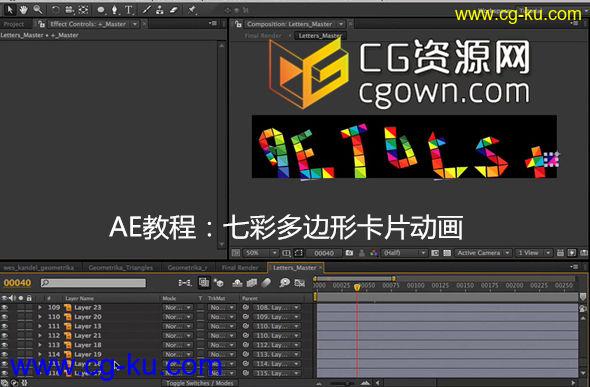Viewport: 590px width, 387px height.
Task: Toggle Preserve Transparency checkbox for Layer 21
Action: 201,335
